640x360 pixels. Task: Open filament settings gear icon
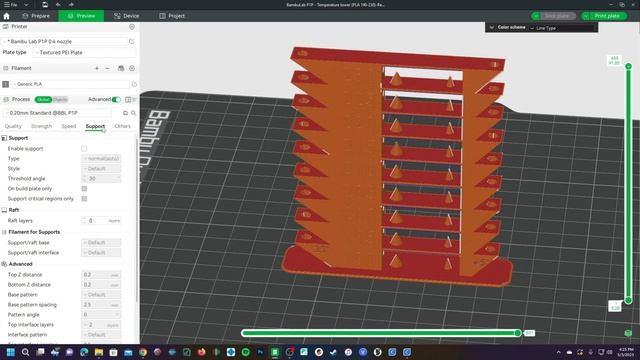click(132, 68)
